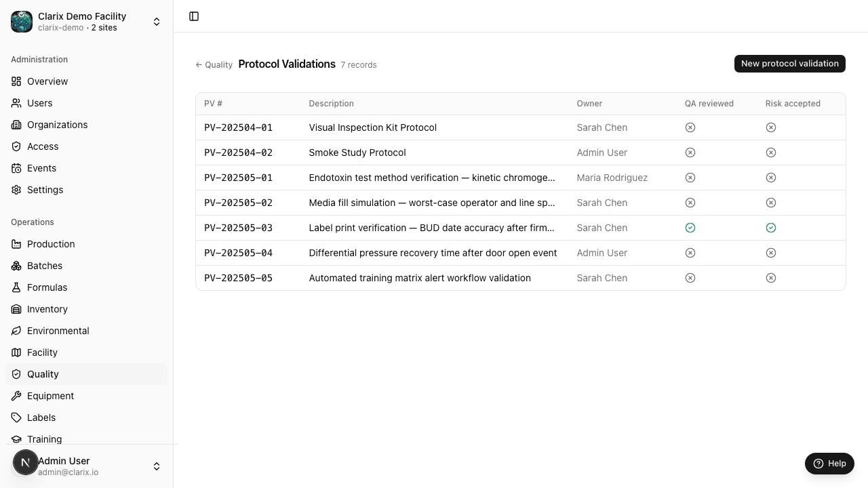
Task: Click Risk accepted status for PV-202504-02
Action: click(x=771, y=152)
